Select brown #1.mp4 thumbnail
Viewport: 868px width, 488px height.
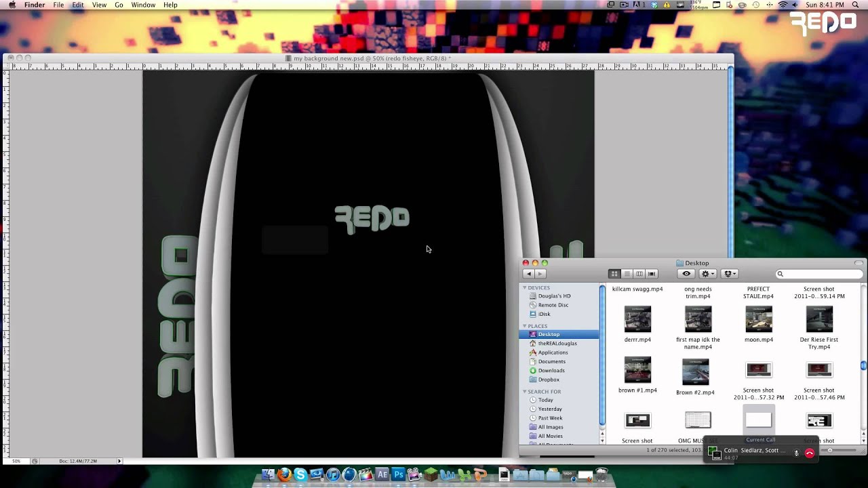[x=637, y=370]
